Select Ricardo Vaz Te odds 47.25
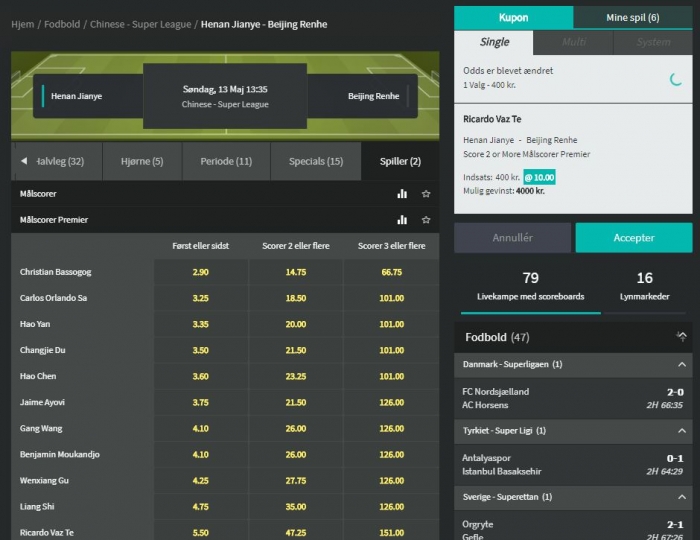 point(296,532)
